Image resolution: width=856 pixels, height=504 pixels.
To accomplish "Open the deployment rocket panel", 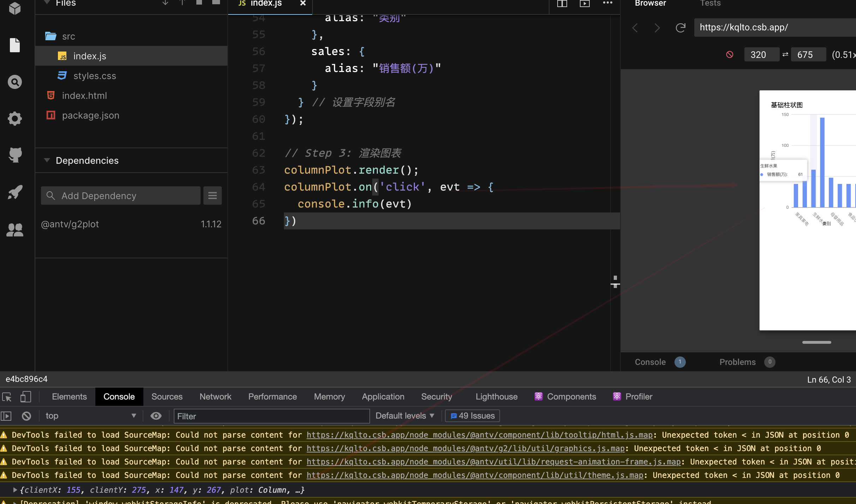I will coord(15,192).
